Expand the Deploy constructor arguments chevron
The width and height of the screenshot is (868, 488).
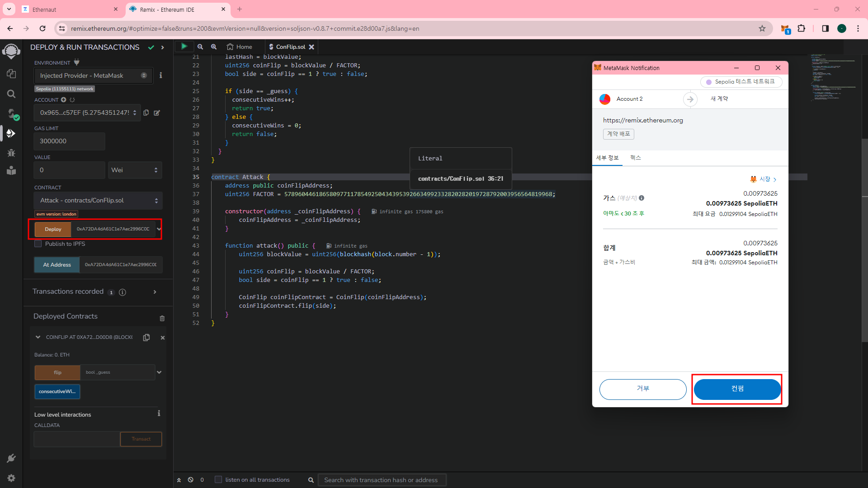(159, 229)
